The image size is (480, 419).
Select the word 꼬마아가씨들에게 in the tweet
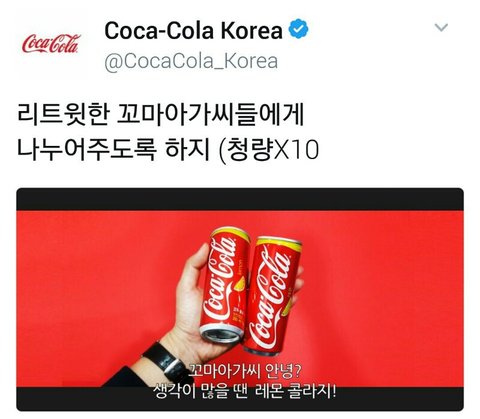pos(210,115)
